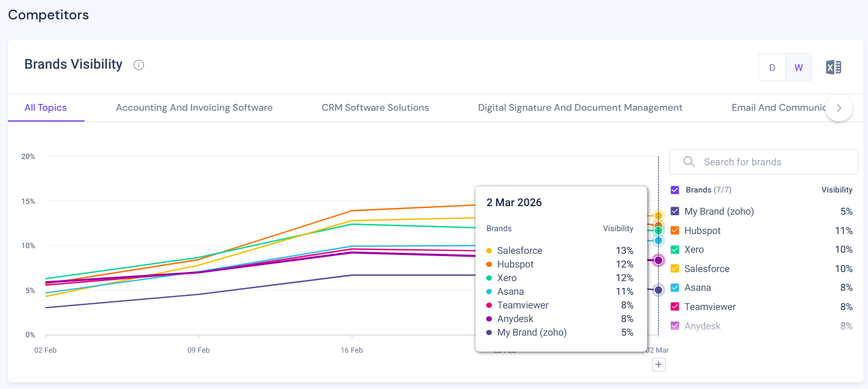
Task: Click Hubspot 11% value in legend
Action: (844, 231)
